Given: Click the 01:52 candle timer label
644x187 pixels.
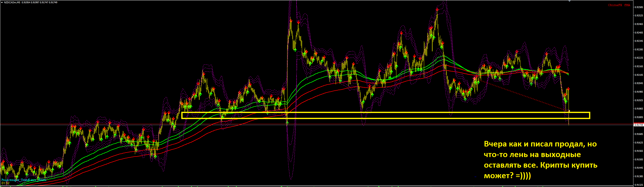Looking at the screenshot, I should tap(5, 183).
